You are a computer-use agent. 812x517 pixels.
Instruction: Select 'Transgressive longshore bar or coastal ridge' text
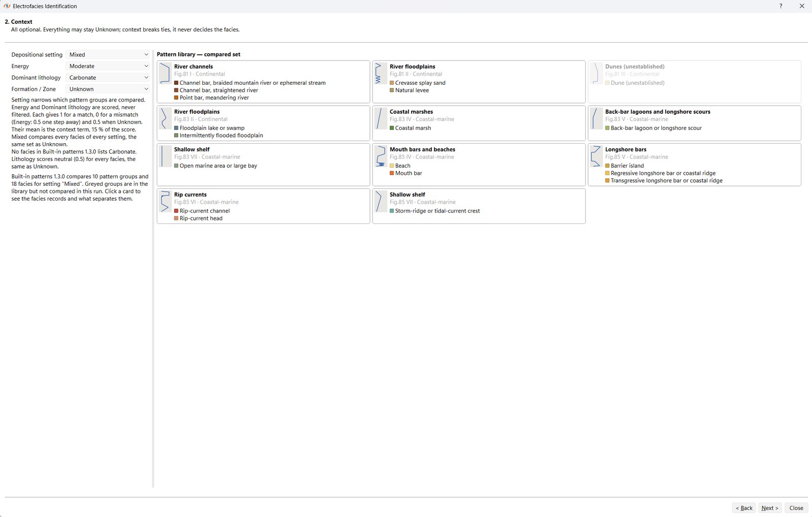[x=666, y=181]
